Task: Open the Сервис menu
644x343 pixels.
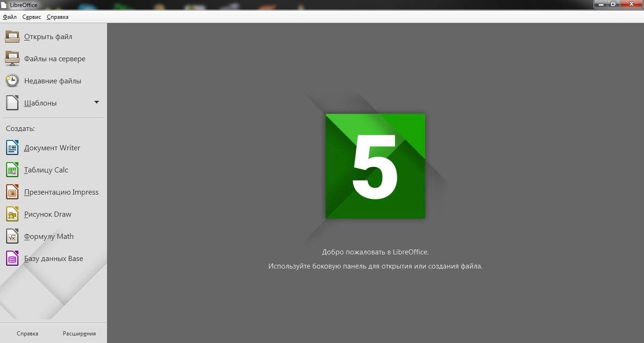Action: pos(32,17)
